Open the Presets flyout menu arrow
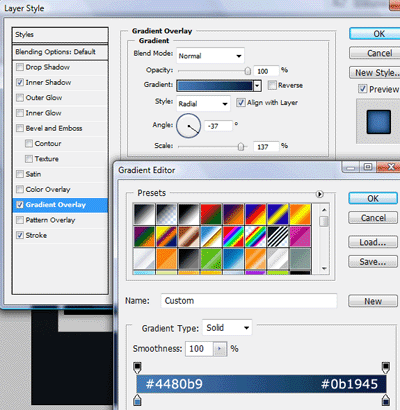Image resolution: width=400 pixels, height=410 pixels. tap(319, 194)
